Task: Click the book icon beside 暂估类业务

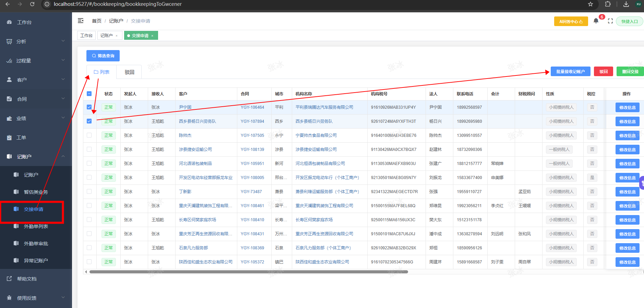Action: point(16,192)
